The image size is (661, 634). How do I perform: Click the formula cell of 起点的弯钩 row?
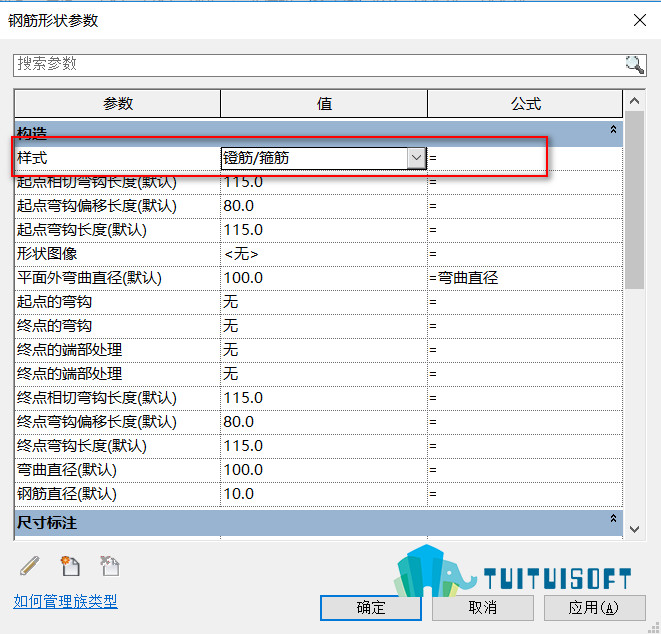(525, 302)
